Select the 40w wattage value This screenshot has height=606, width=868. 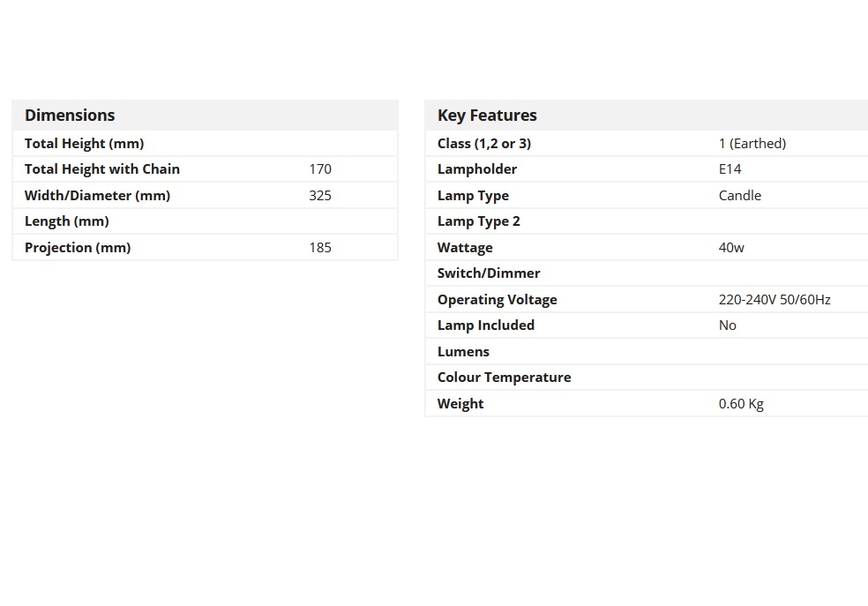pyautogui.click(x=731, y=247)
